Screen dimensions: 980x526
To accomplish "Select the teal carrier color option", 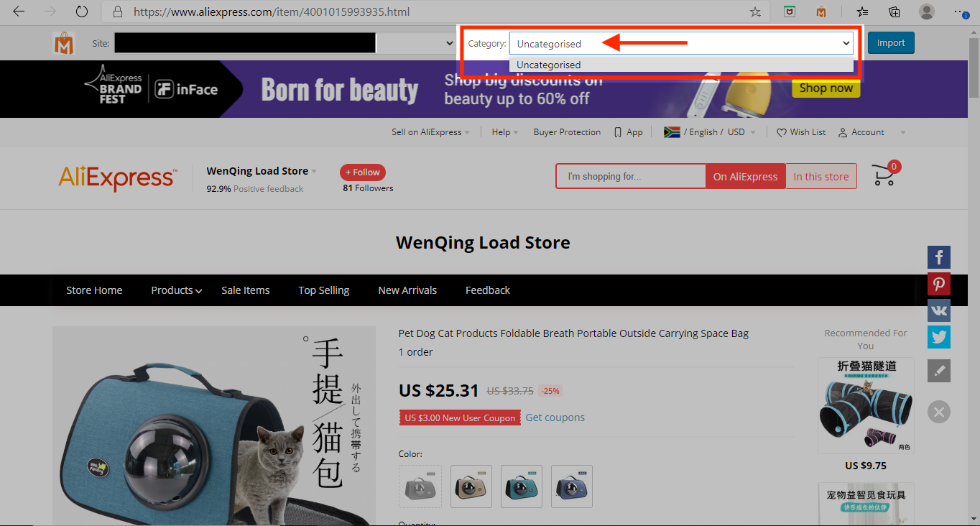I will [522, 486].
